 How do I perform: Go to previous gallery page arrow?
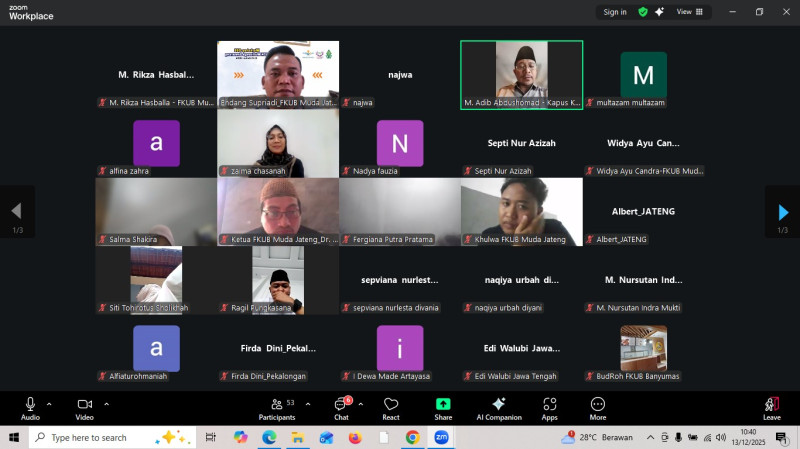coord(16,212)
